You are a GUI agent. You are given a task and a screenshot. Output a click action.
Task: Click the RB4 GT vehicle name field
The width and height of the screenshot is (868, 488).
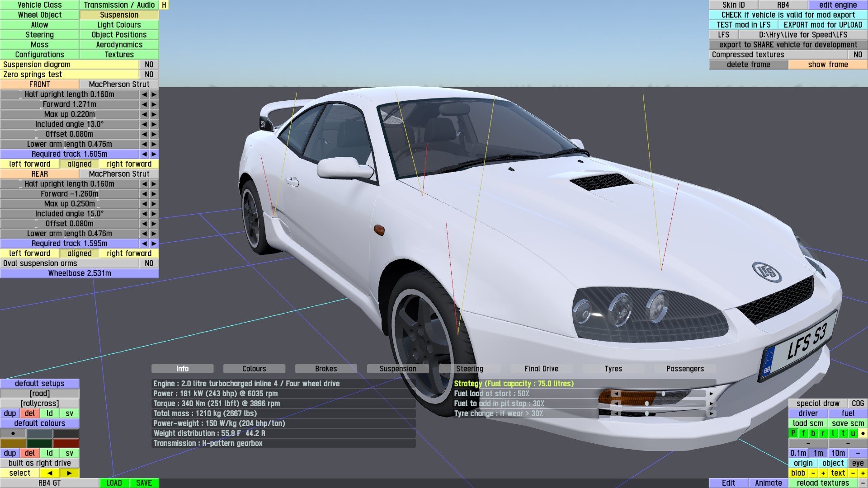coord(49,483)
